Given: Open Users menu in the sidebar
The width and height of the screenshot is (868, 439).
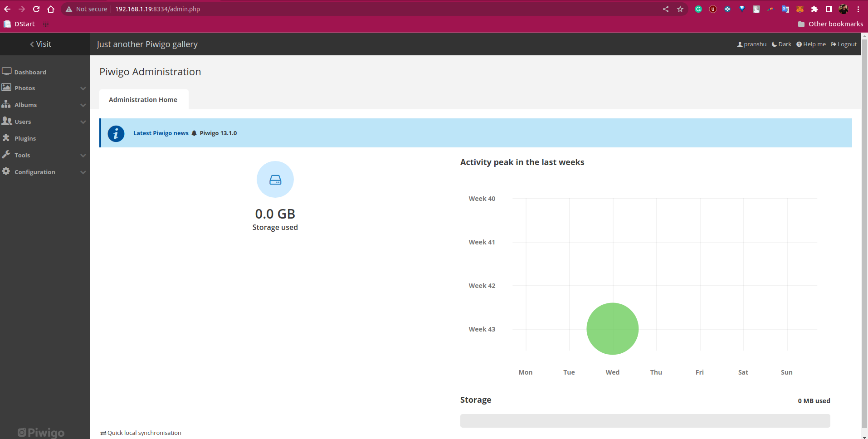Looking at the screenshot, I should pos(23,122).
